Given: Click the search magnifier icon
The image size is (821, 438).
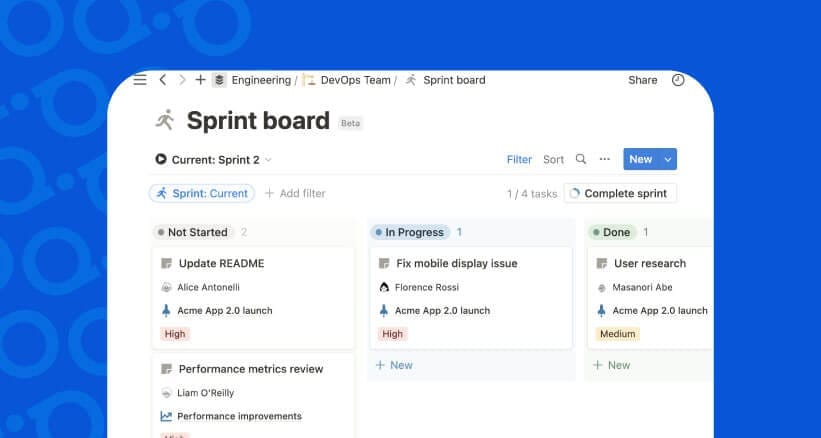Looking at the screenshot, I should pyautogui.click(x=581, y=159).
